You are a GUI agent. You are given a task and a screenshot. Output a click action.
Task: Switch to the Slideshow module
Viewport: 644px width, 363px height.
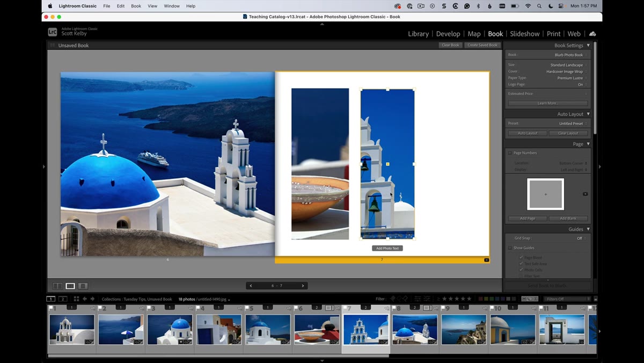(x=525, y=34)
